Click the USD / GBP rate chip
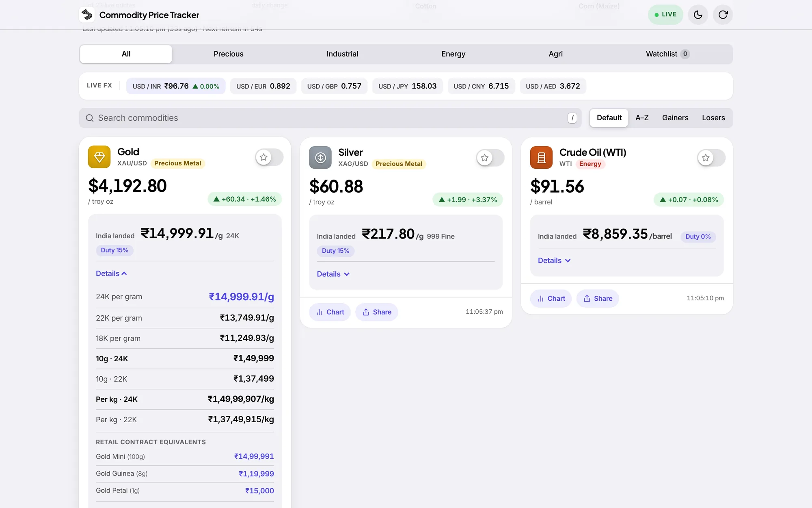Screen dimensions: 812x508 point(334,86)
